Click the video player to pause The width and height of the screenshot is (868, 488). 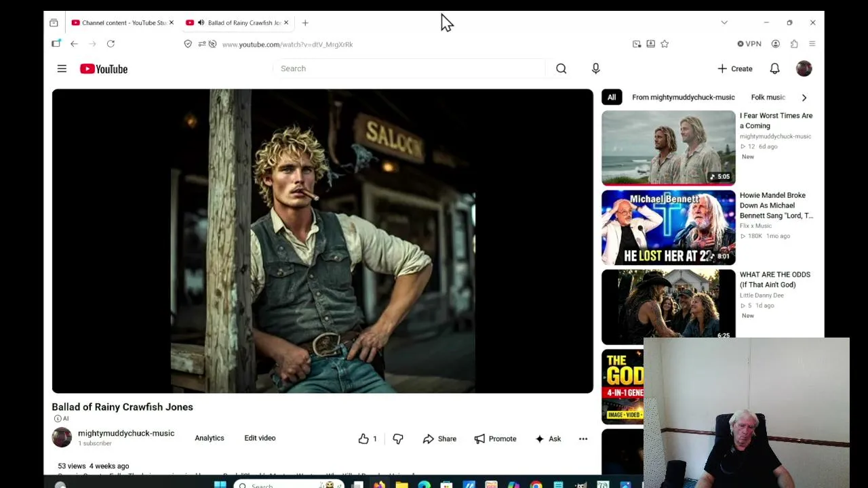pyautogui.click(x=322, y=241)
